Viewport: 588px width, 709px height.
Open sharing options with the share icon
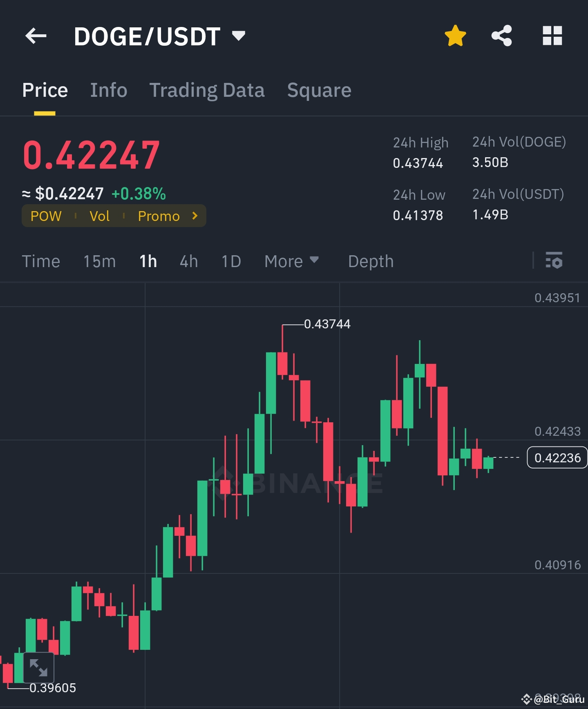tap(502, 36)
